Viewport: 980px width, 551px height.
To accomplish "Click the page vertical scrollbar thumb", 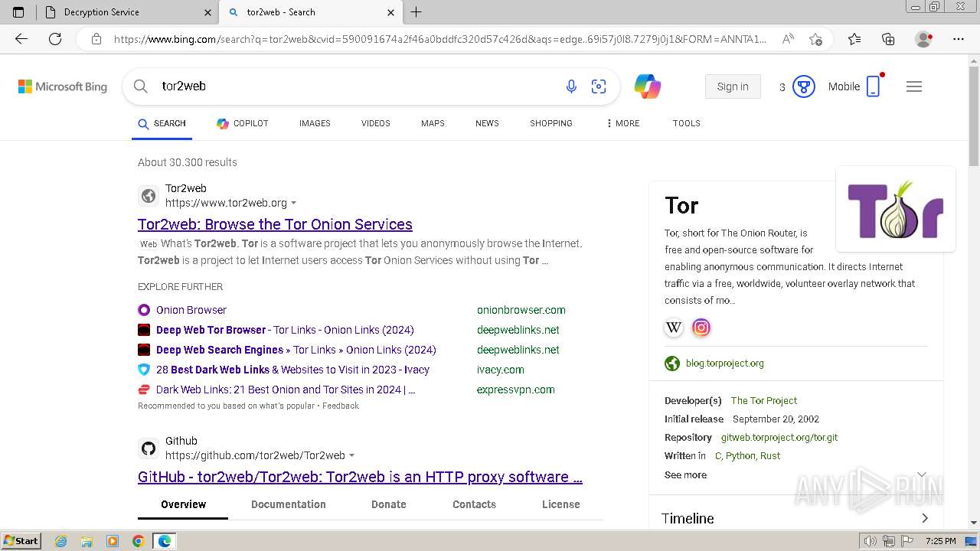I will point(974,117).
